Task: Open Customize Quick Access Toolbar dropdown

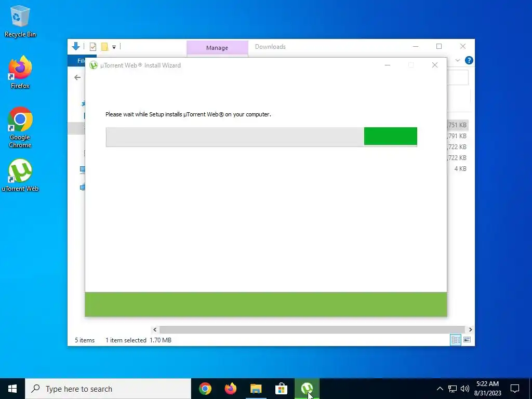Action: (114, 47)
